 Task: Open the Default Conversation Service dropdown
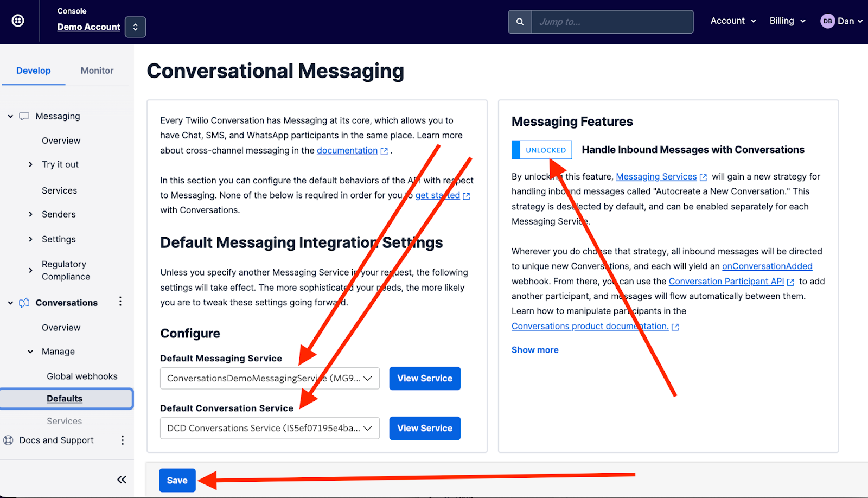coord(270,428)
